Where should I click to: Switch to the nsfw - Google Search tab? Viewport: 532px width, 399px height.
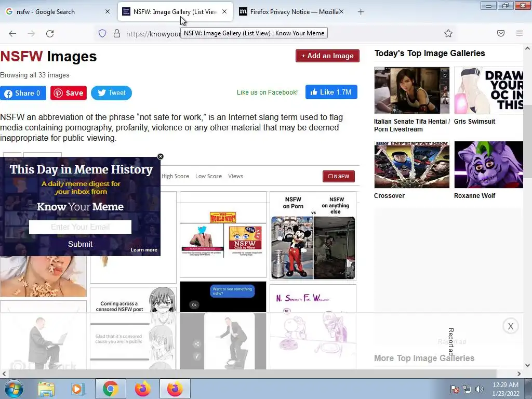coord(58,12)
